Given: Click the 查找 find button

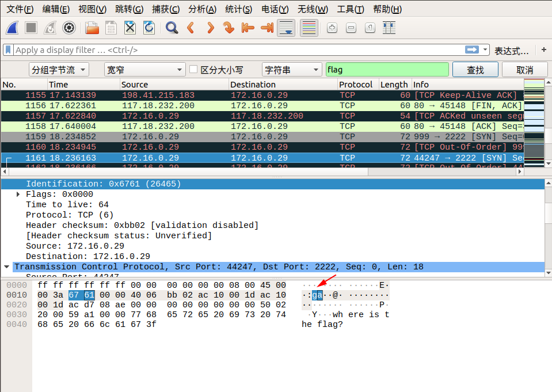Looking at the screenshot, I should coord(475,70).
